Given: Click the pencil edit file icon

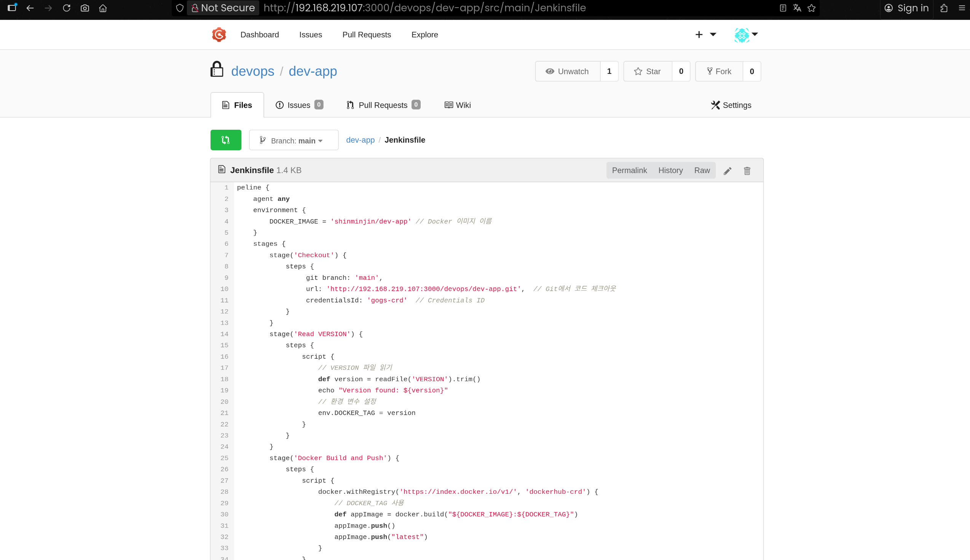Looking at the screenshot, I should click(727, 171).
